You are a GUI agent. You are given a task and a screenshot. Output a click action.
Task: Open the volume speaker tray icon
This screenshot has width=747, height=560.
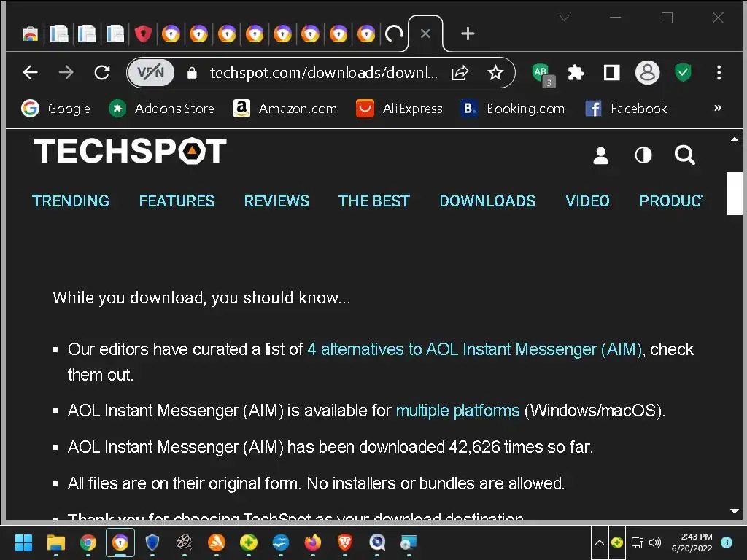(x=655, y=542)
